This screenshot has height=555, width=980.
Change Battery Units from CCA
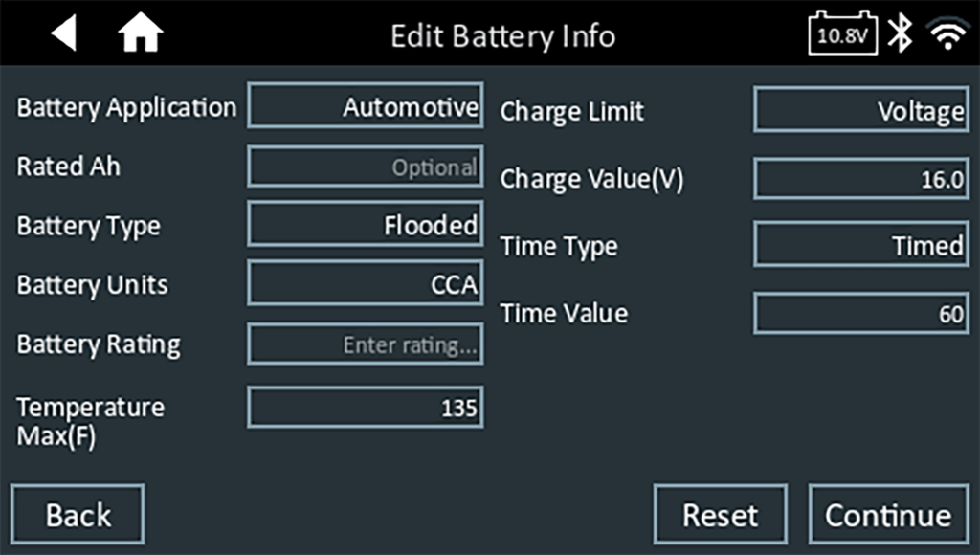[x=365, y=284]
